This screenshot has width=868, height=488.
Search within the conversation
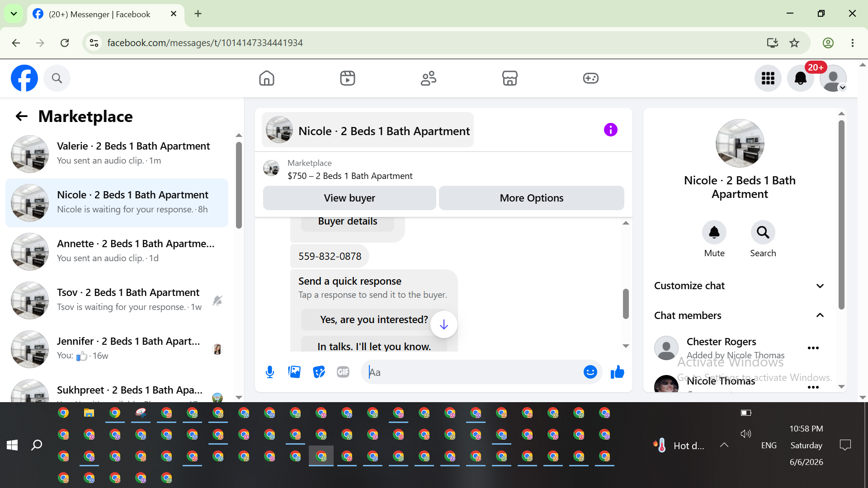[x=763, y=232]
